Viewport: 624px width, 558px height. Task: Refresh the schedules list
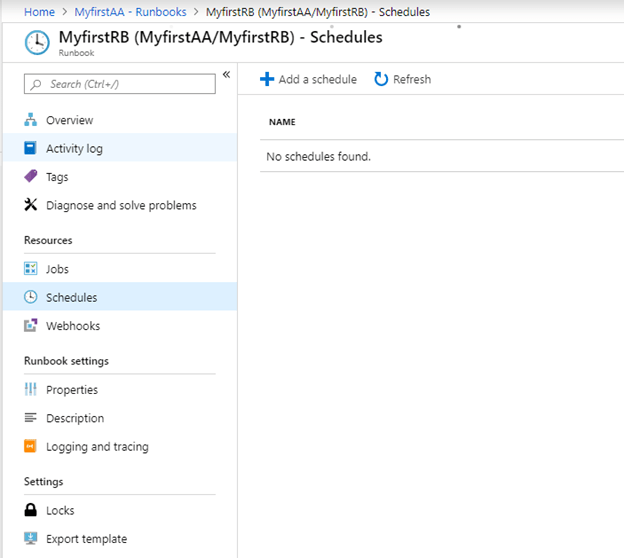402,79
